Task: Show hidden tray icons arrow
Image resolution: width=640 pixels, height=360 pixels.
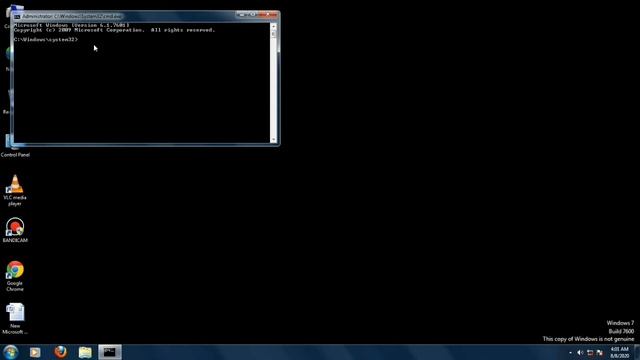Action: [x=570, y=352]
